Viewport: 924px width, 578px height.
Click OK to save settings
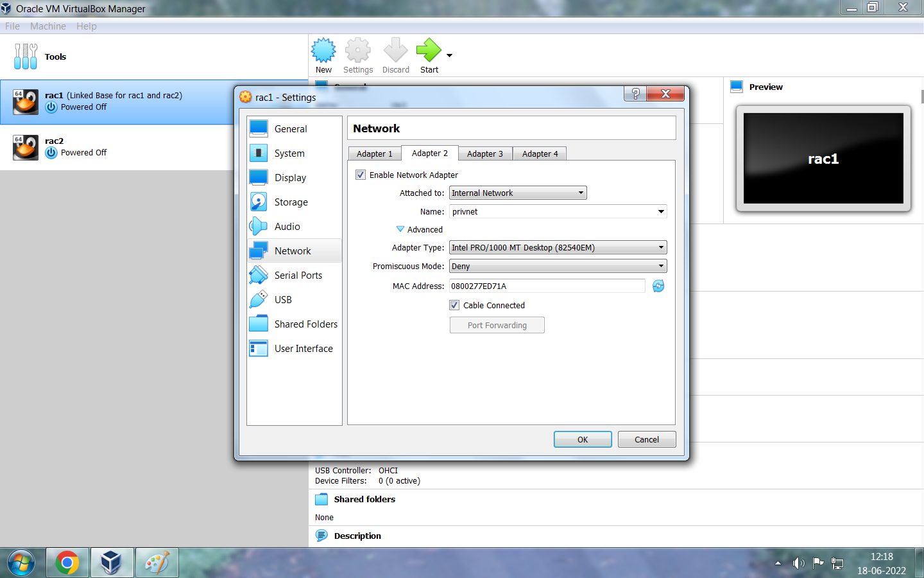583,439
